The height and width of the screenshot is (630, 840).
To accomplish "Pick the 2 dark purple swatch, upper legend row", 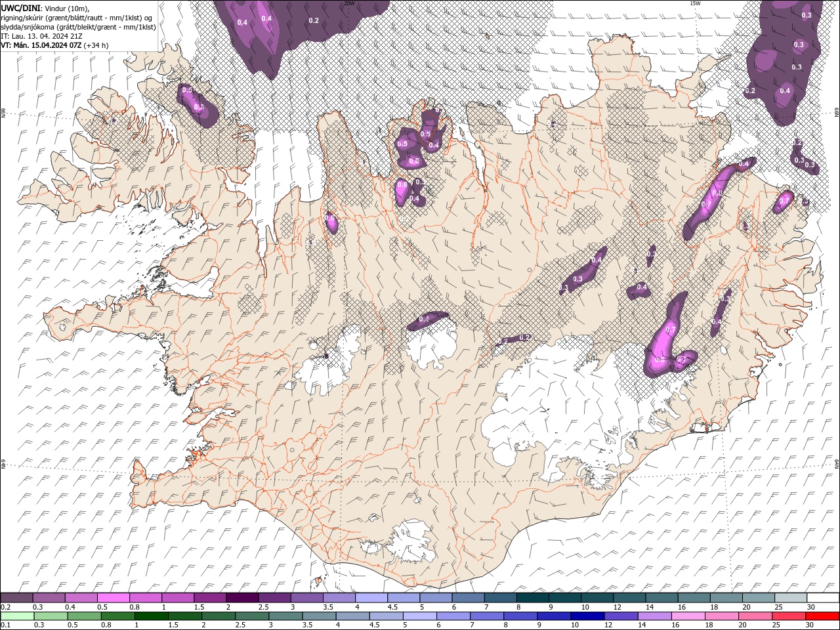I will [242, 598].
